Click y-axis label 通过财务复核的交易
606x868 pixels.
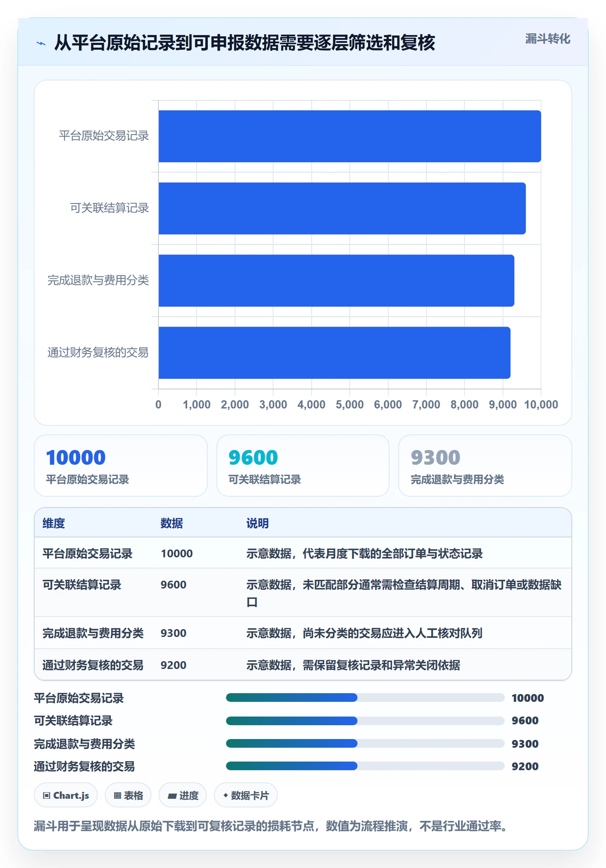[98, 353]
